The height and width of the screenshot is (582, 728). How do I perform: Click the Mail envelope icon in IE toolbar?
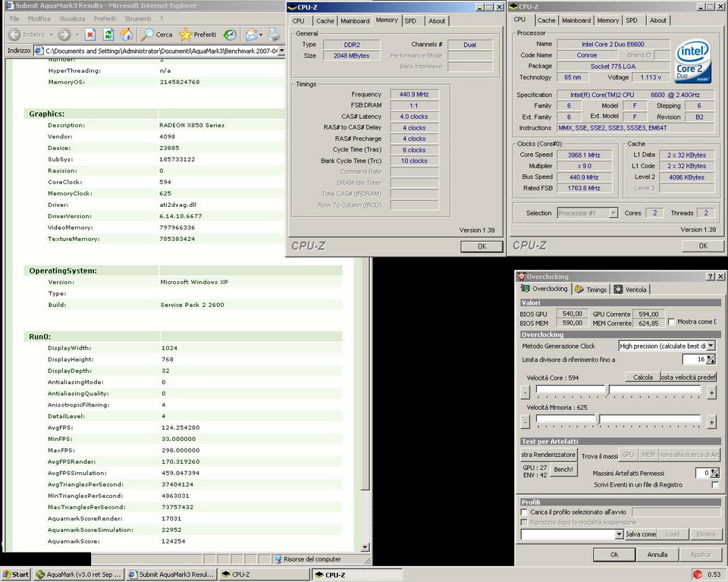251,34
